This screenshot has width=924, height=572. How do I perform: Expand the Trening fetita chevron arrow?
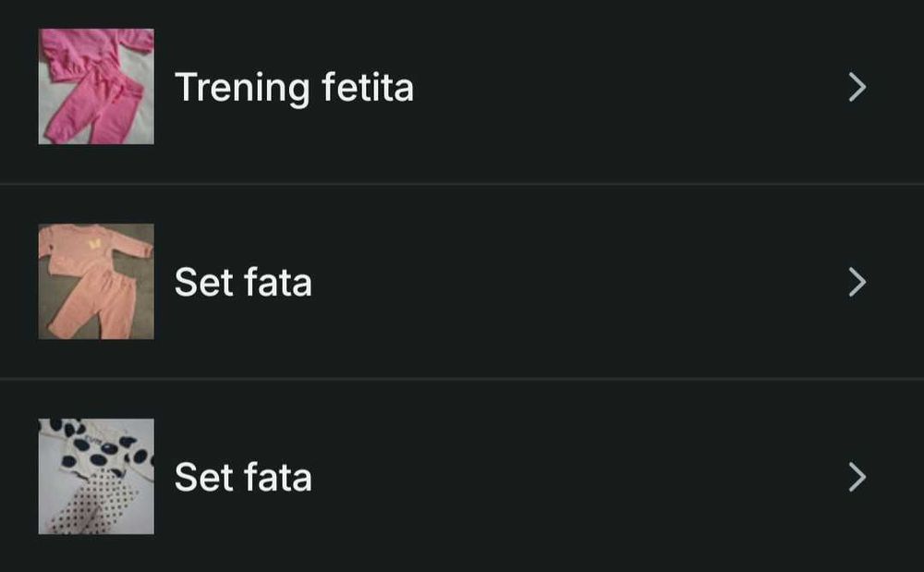[x=857, y=88]
